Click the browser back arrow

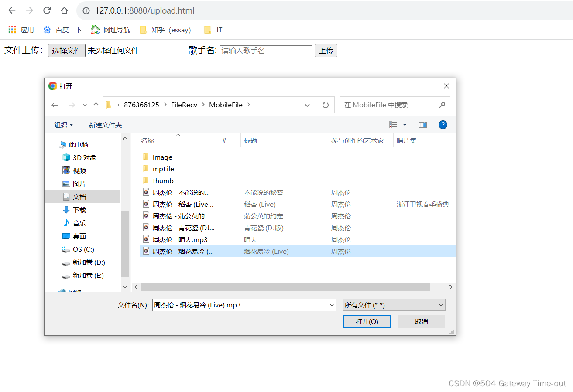coord(12,10)
